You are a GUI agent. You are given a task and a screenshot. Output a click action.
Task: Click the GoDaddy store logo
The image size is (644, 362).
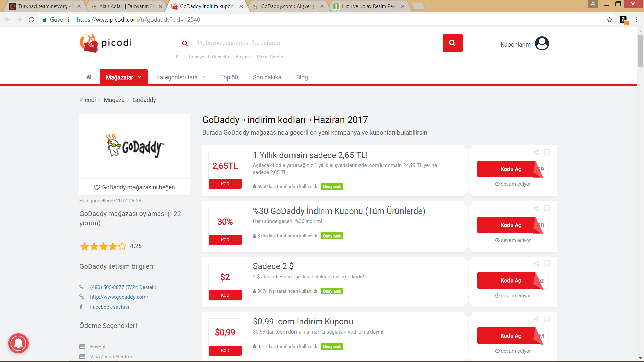click(135, 146)
